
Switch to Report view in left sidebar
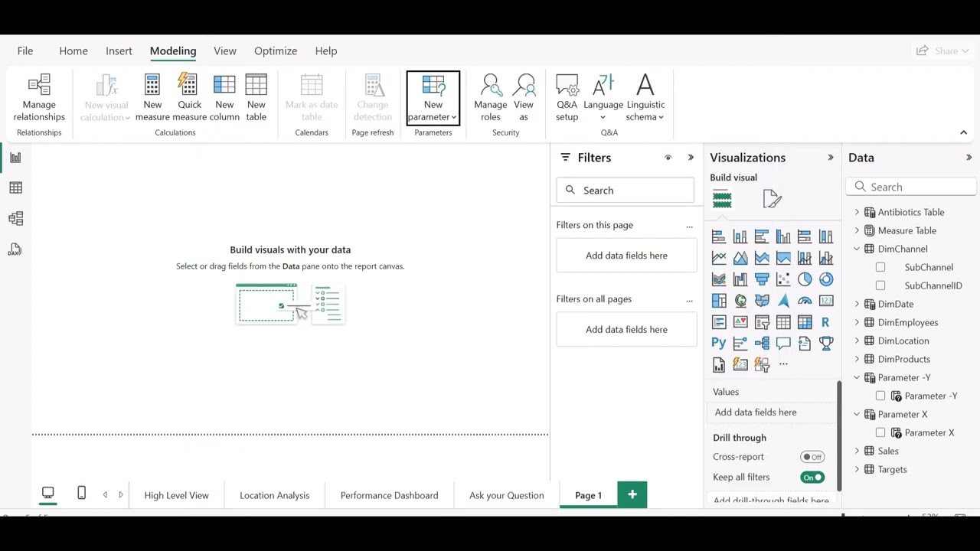tap(15, 158)
